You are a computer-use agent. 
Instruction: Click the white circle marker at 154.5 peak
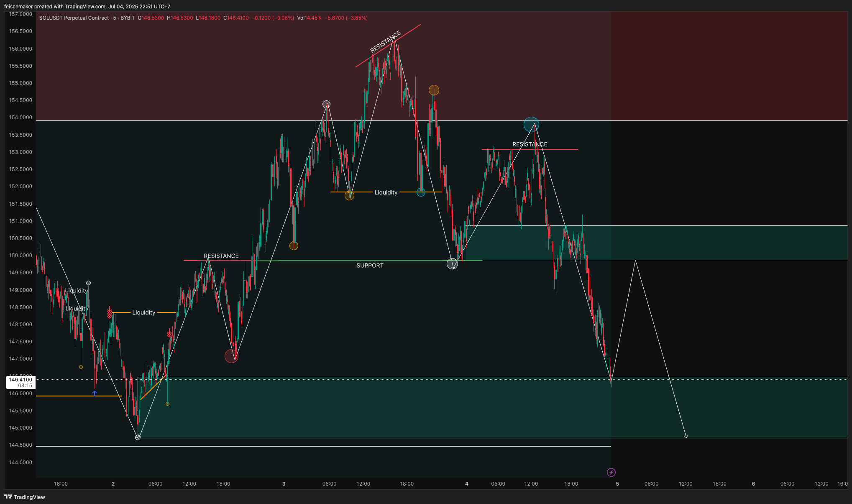(326, 104)
